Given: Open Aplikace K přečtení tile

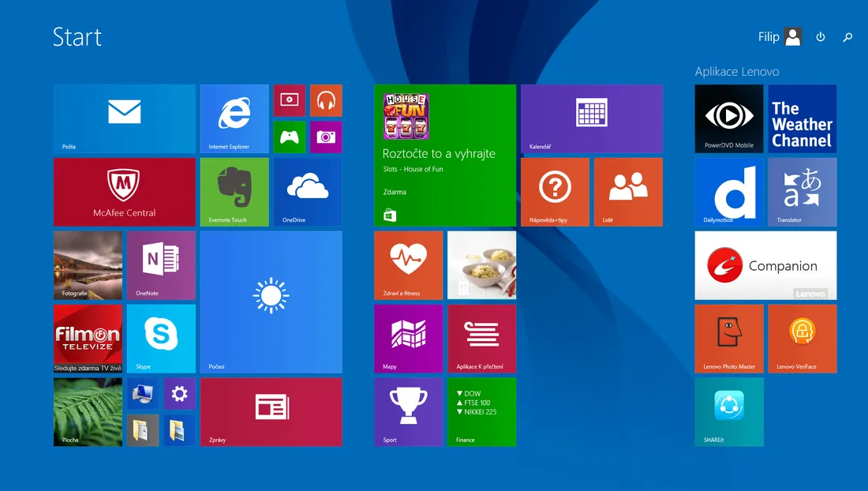Looking at the screenshot, I should (x=481, y=339).
